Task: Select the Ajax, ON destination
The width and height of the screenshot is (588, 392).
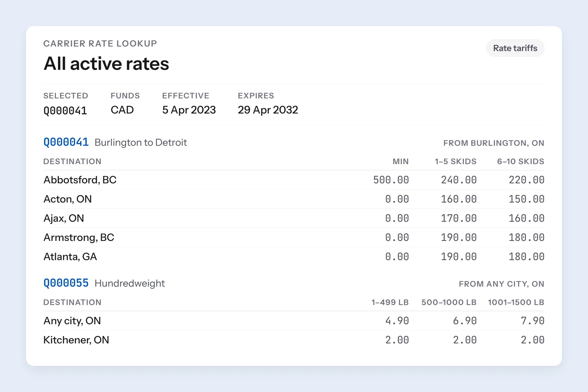Action: pyautogui.click(x=64, y=218)
